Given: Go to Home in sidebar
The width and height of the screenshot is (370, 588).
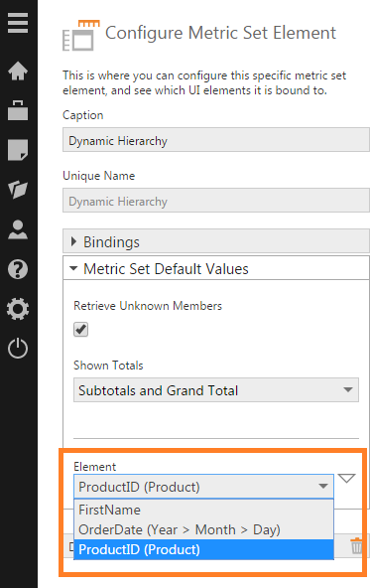Looking at the screenshot, I should [x=18, y=71].
